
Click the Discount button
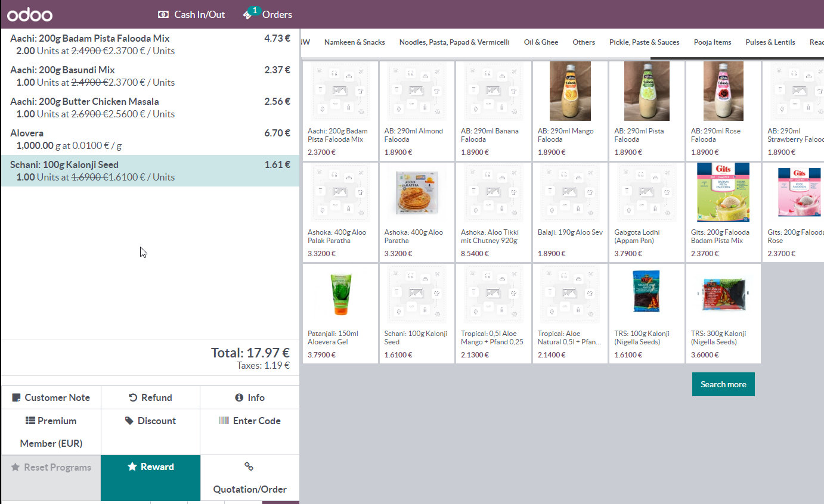[150, 432]
